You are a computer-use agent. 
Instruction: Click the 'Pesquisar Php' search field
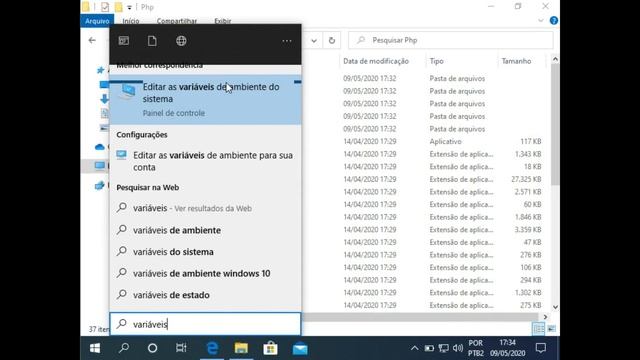pos(451,40)
